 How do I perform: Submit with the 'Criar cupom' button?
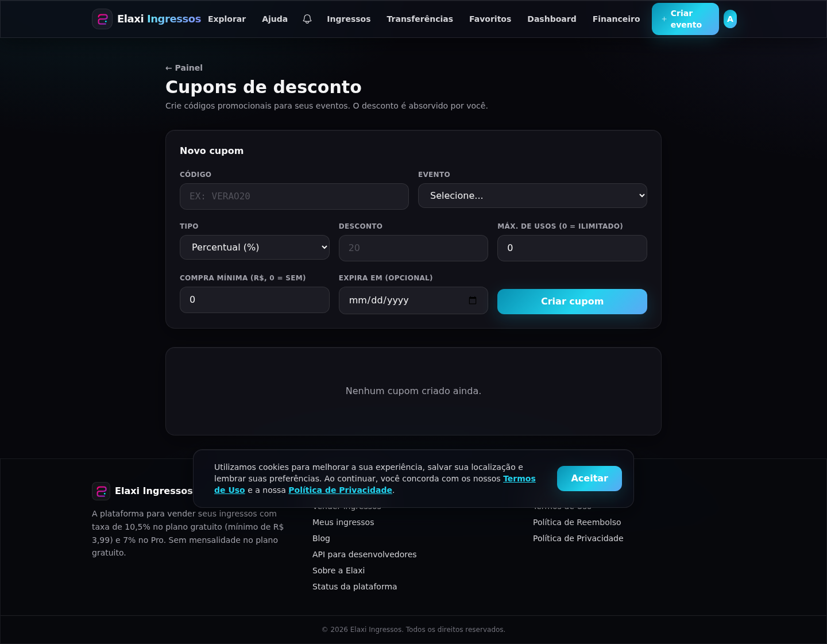[572, 302]
